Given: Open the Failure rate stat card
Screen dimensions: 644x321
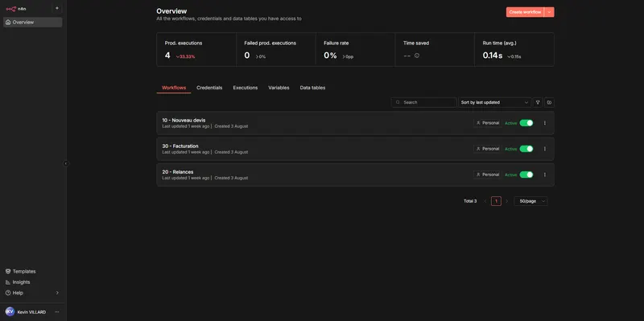Looking at the screenshot, I should (355, 50).
